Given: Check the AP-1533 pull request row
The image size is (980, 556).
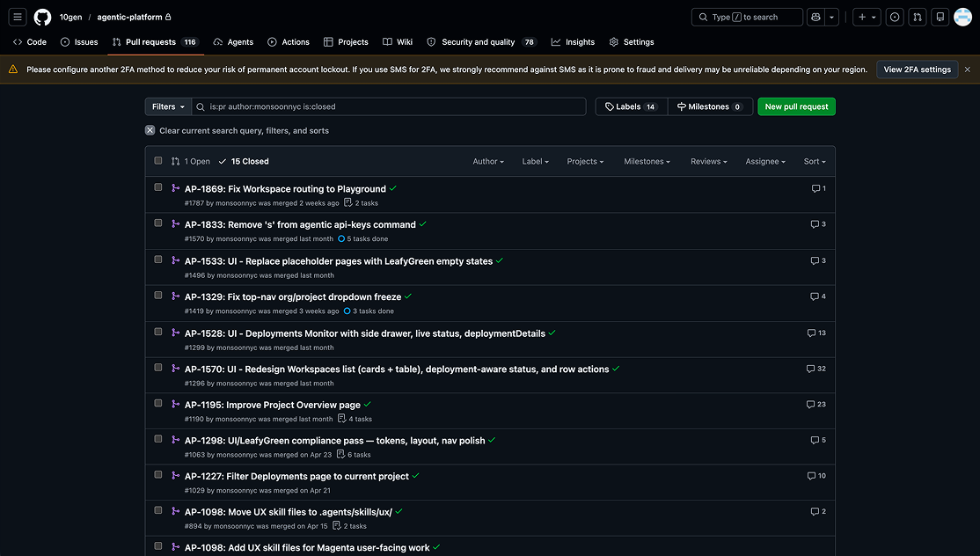Looking at the screenshot, I should (158, 260).
